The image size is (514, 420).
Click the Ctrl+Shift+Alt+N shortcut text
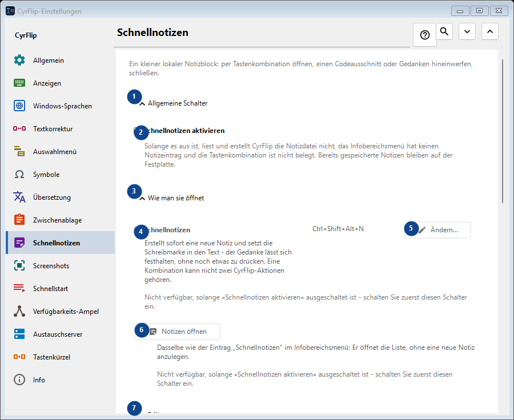coord(338,229)
